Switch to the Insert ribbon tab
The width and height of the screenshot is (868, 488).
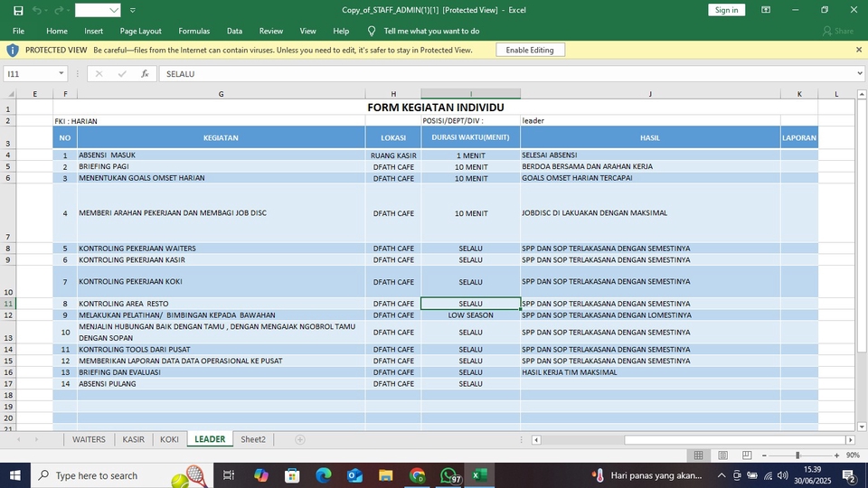click(93, 31)
